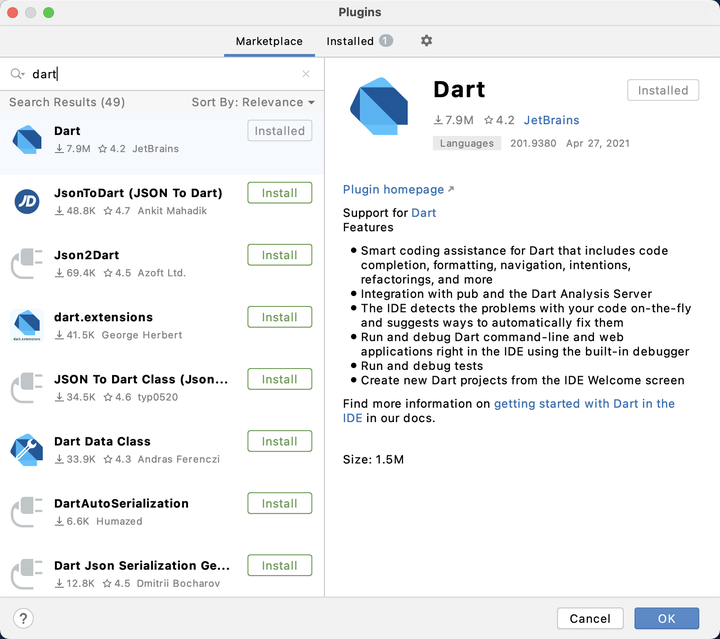Click the DartAutoSerialization plug icon
Screen dimensions: 720x639
click(27, 512)
